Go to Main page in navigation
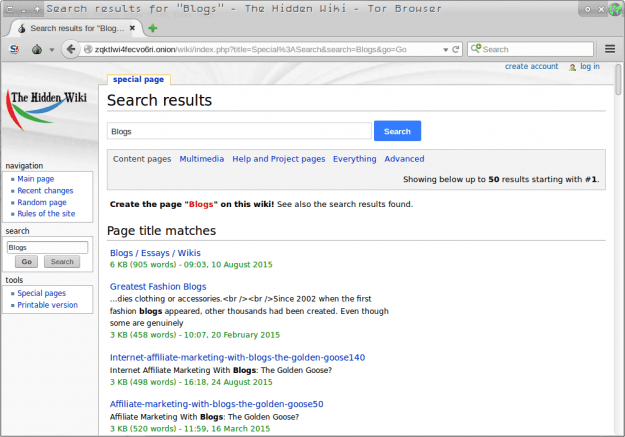Image resolution: width=625 pixels, height=437 pixels. pyautogui.click(x=35, y=179)
